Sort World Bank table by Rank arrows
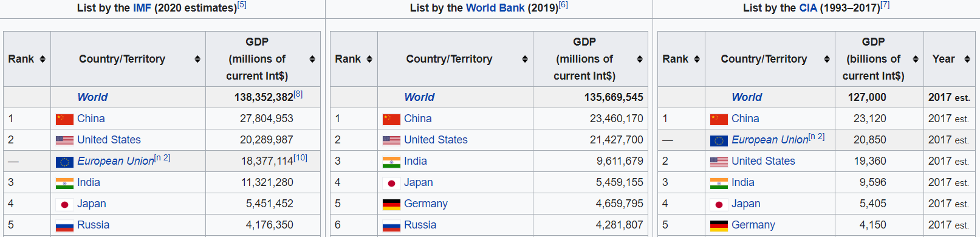The height and width of the screenshot is (237, 980). point(369,59)
